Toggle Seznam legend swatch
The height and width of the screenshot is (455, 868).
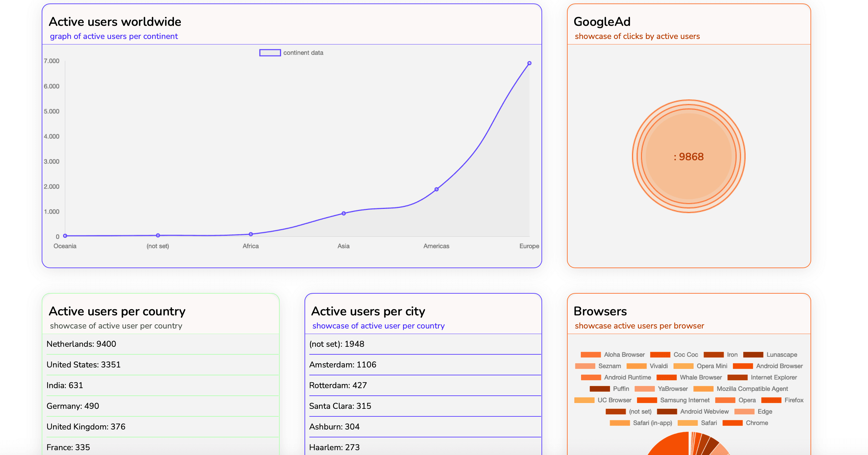[585, 366]
